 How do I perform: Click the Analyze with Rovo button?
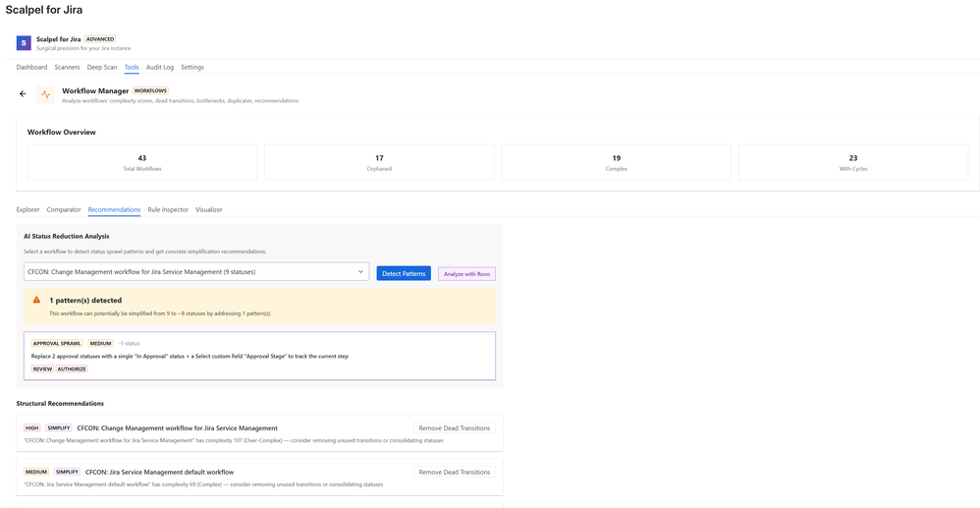[466, 274]
